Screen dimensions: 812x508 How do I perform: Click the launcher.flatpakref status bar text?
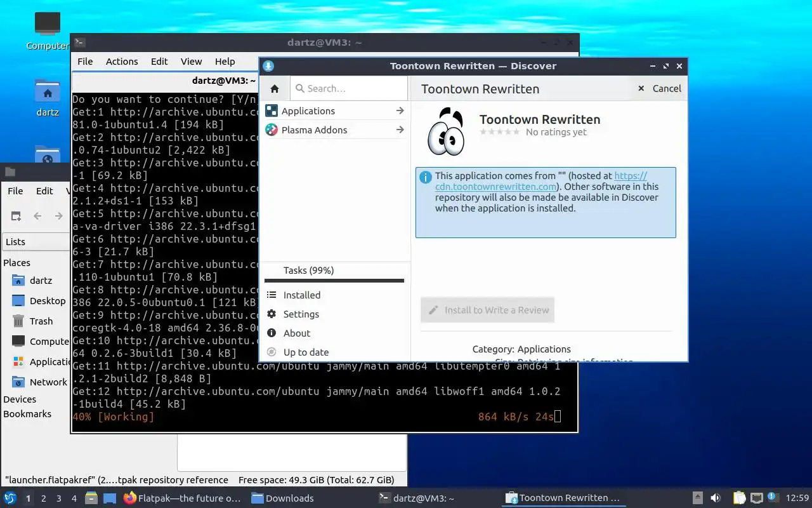(117, 480)
